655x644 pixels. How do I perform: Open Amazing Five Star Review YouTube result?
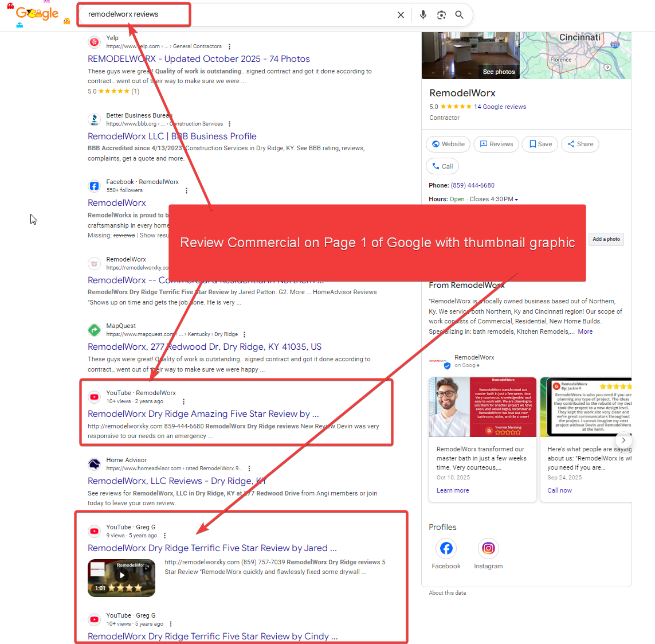click(203, 413)
